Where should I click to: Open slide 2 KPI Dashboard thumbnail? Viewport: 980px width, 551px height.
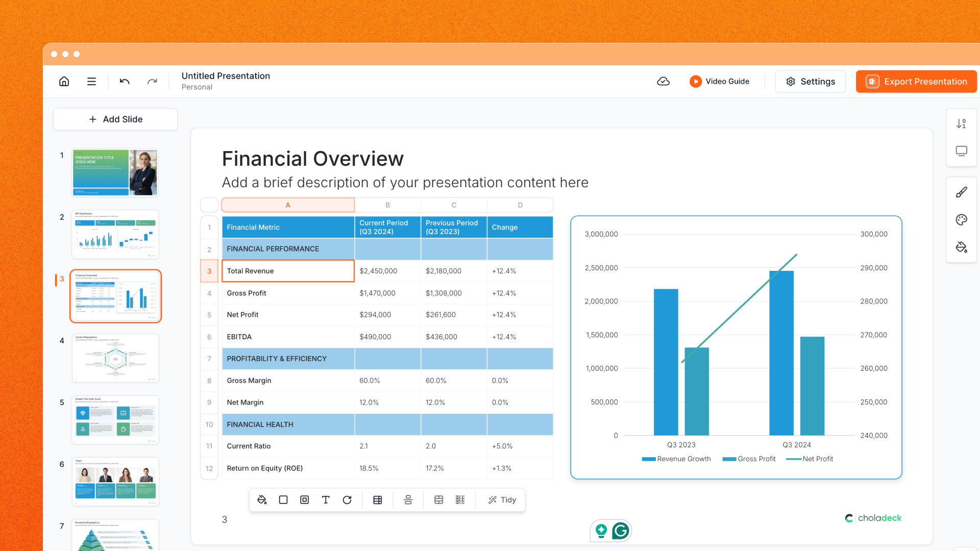tap(115, 234)
